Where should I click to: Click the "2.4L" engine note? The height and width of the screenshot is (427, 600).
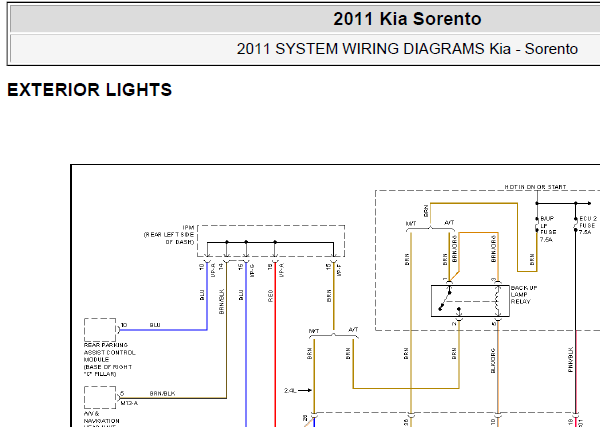[290, 391]
